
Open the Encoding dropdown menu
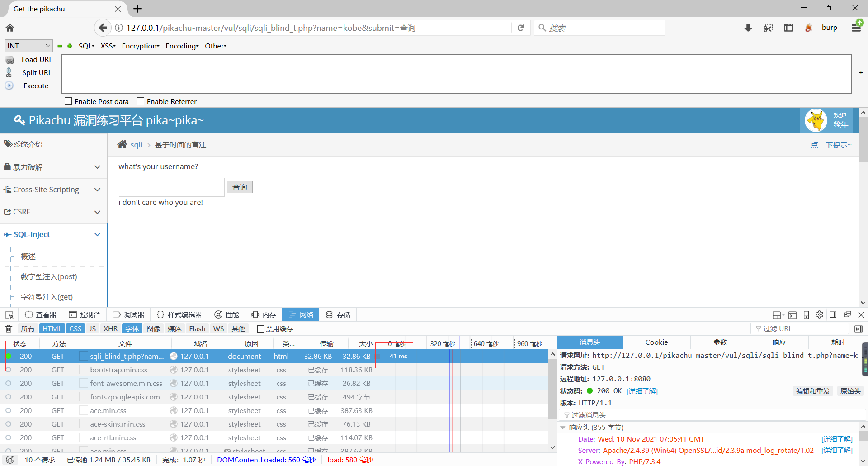tap(182, 46)
